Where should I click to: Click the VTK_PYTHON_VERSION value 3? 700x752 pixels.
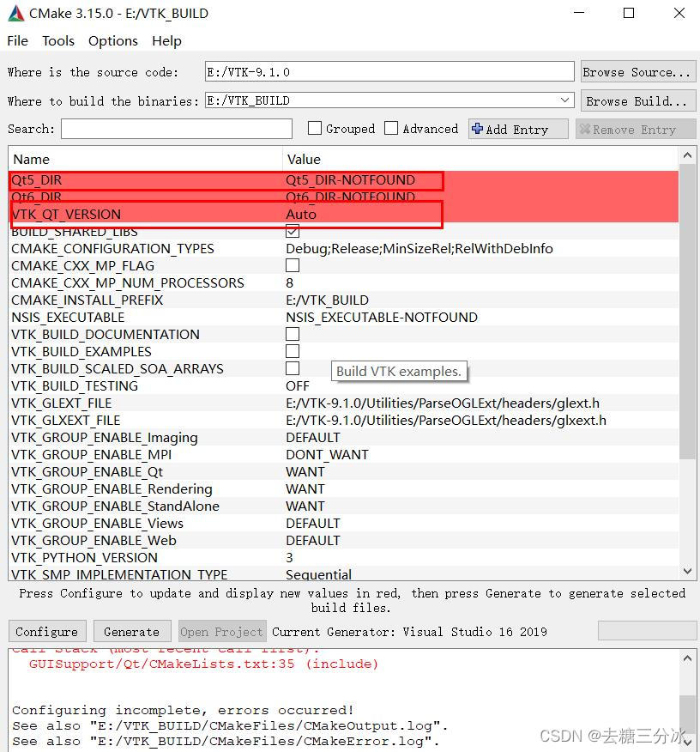(289, 558)
